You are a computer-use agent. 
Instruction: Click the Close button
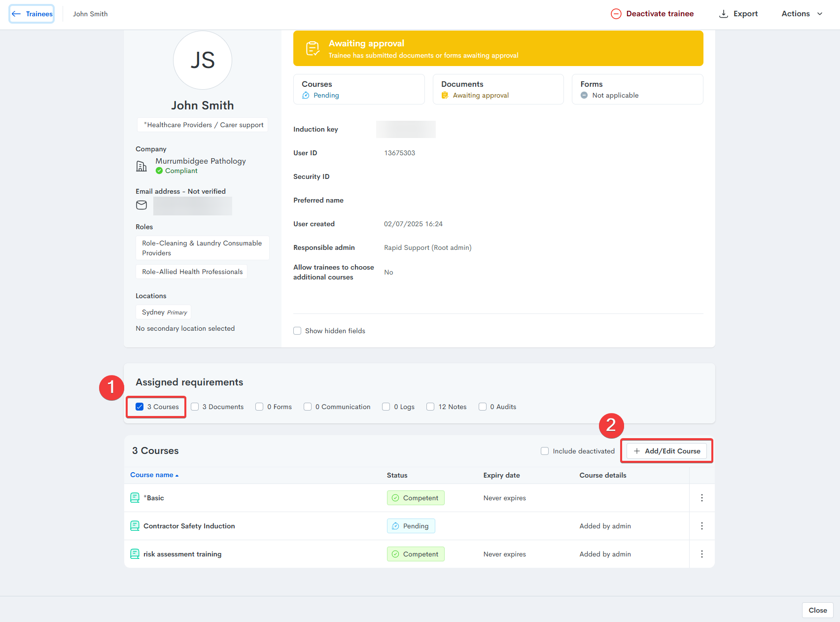(x=817, y=610)
